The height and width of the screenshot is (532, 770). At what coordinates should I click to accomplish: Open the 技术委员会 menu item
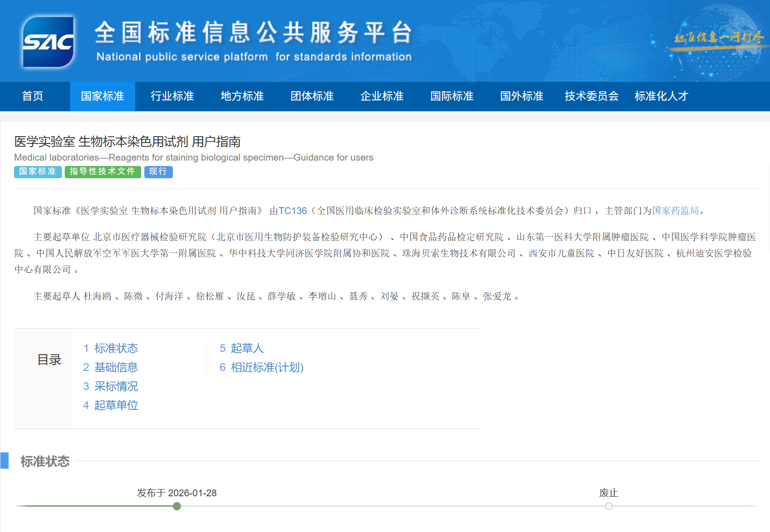(x=591, y=96)
